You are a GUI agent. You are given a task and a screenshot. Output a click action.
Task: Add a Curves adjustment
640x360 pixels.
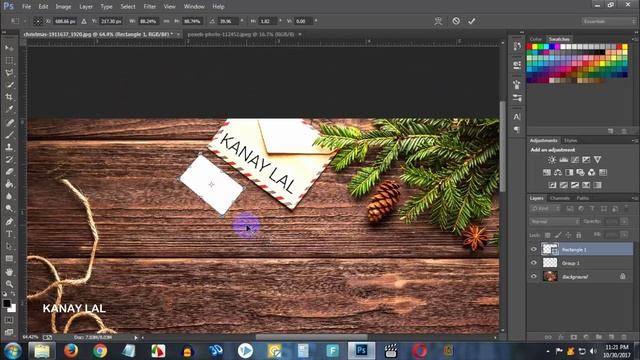tap(575, 160)
